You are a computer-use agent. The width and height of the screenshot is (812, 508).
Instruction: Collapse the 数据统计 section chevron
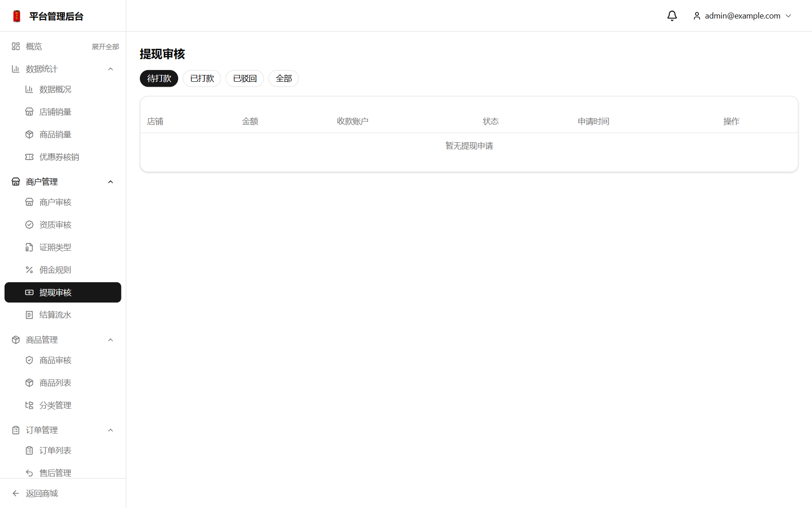(111, 69)
